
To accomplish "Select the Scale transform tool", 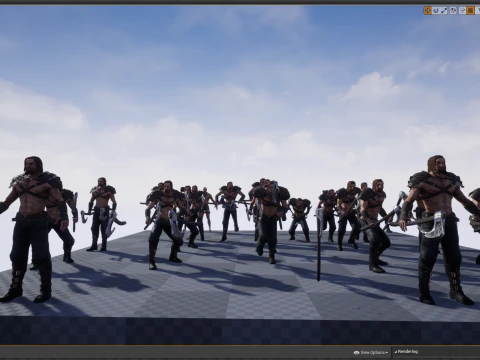I will (x=444, y=11).
